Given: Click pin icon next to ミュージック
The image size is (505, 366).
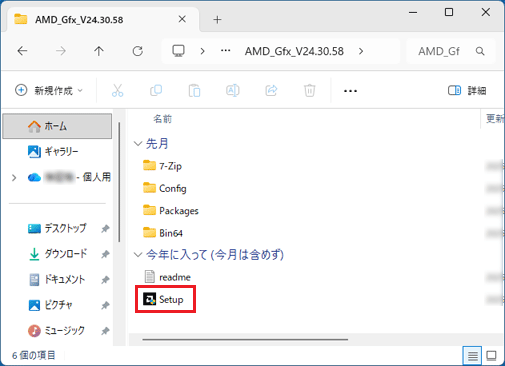Looking at the screenshot, I should click(x=105, y=331).
